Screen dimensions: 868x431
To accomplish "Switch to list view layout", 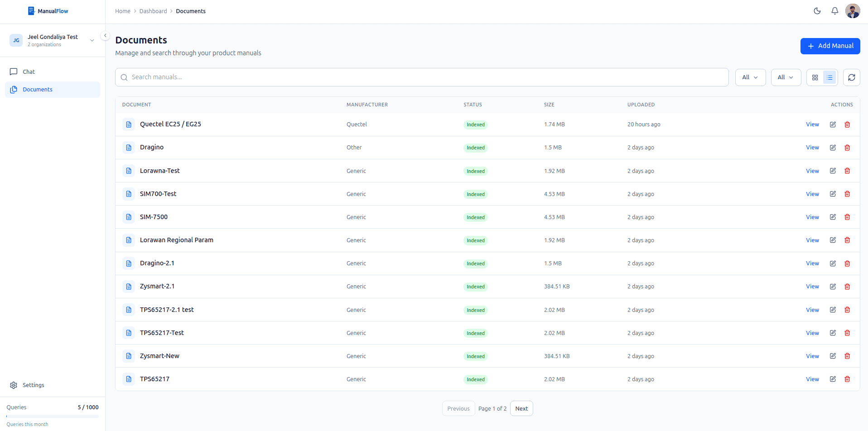I will point(829,77).
